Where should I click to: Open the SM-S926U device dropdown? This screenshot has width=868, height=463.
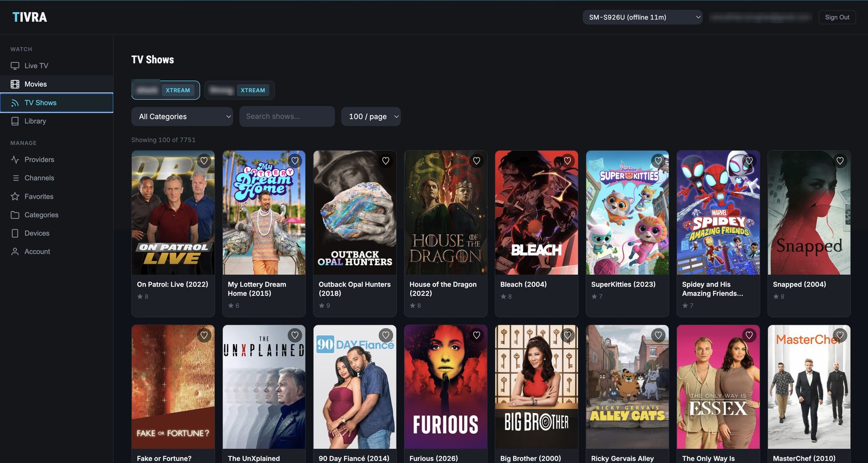642,17
